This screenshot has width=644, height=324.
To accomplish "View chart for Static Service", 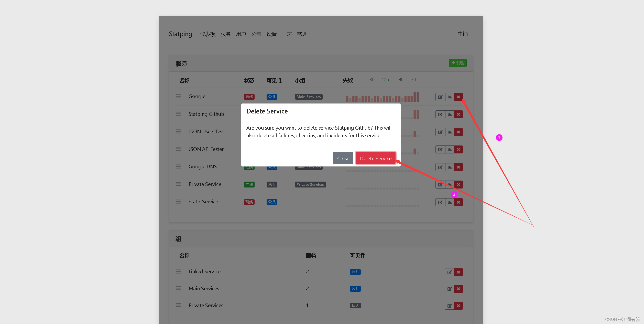I will (450, 202).
